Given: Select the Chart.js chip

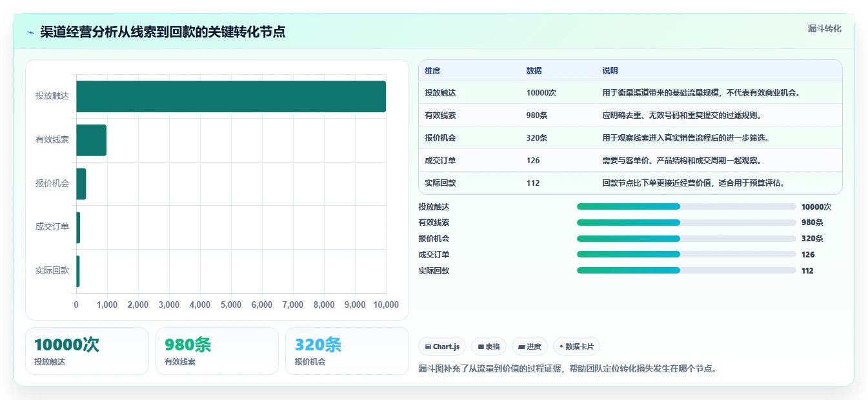Looking at the screenshot, I should [x=443, y=346].
